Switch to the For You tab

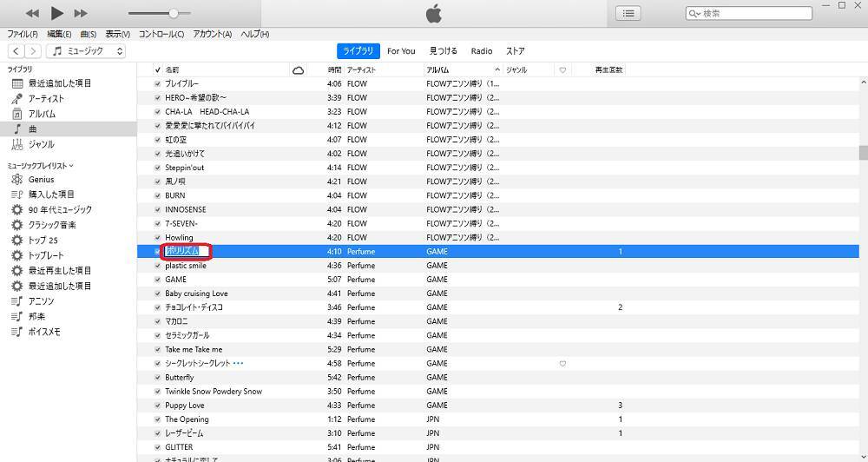tap(401, 51)
